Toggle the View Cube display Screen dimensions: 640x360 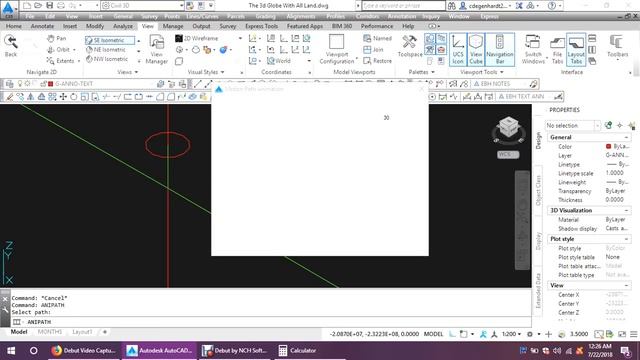(x=476, y=49)
